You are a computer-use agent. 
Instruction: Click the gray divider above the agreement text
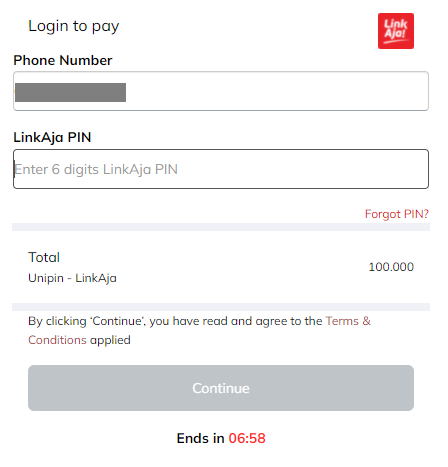(x=221, y=307)
